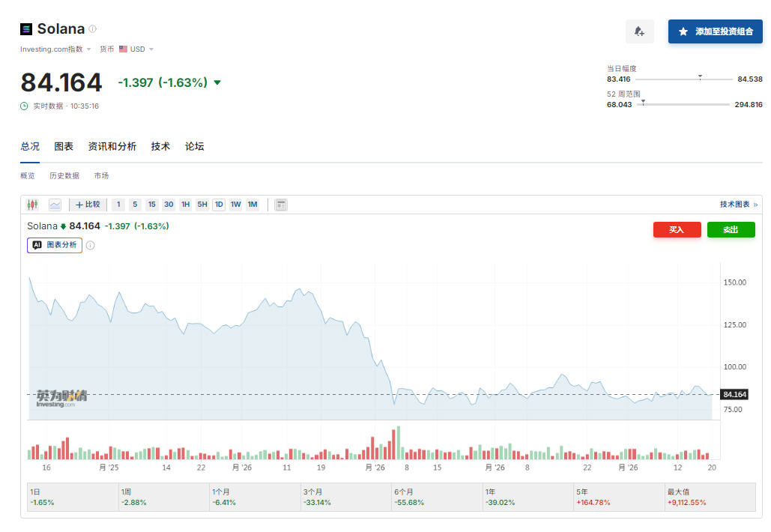Open the info icon beside the Solana title

[92, 29]
